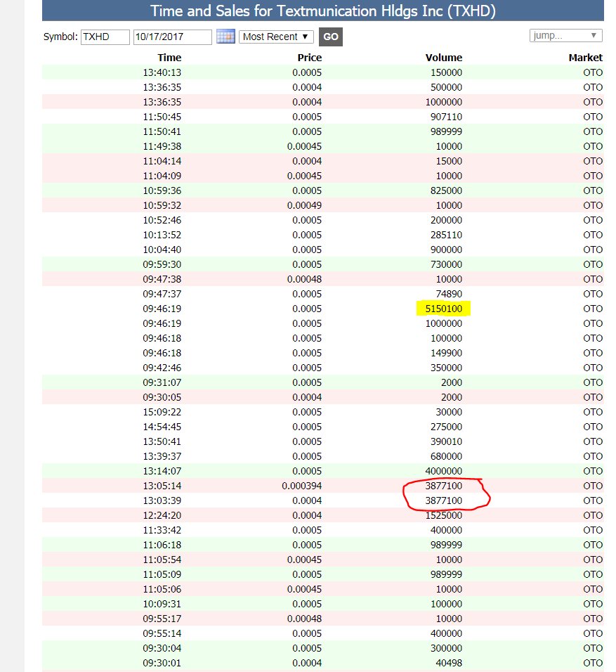Select time cell 09:55:17
The width and height of the screenshot is (616, 672).
pos(162,619)
